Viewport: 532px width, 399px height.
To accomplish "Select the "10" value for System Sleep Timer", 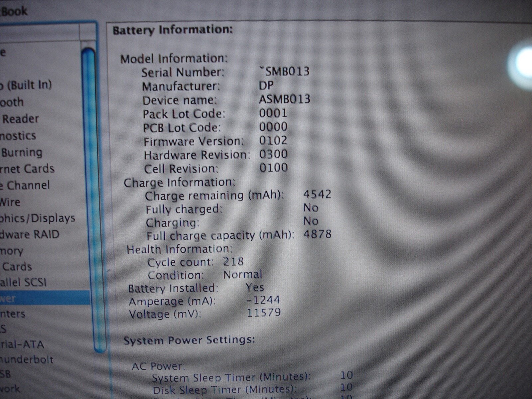I will (x=346, y=375).
